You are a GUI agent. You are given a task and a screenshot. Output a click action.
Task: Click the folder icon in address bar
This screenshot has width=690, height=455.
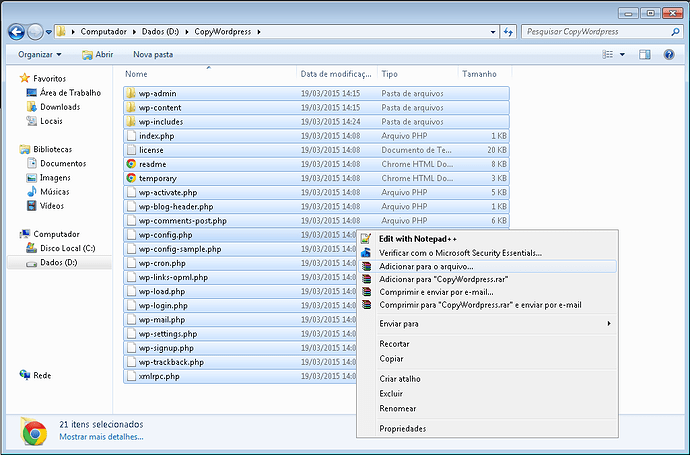(61, 31)
